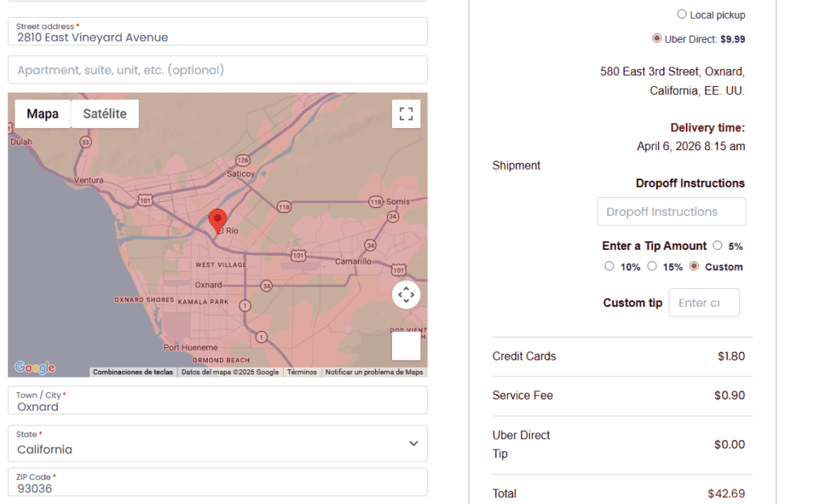
Task: Click Notificar un problema de Maps
Action: click(373, 372)
